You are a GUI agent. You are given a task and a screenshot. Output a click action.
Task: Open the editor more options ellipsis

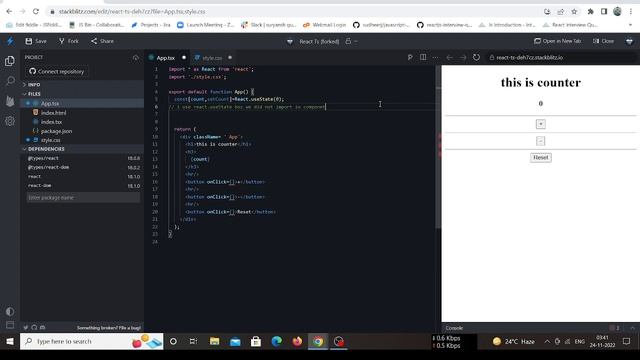(x=436, y=58)
